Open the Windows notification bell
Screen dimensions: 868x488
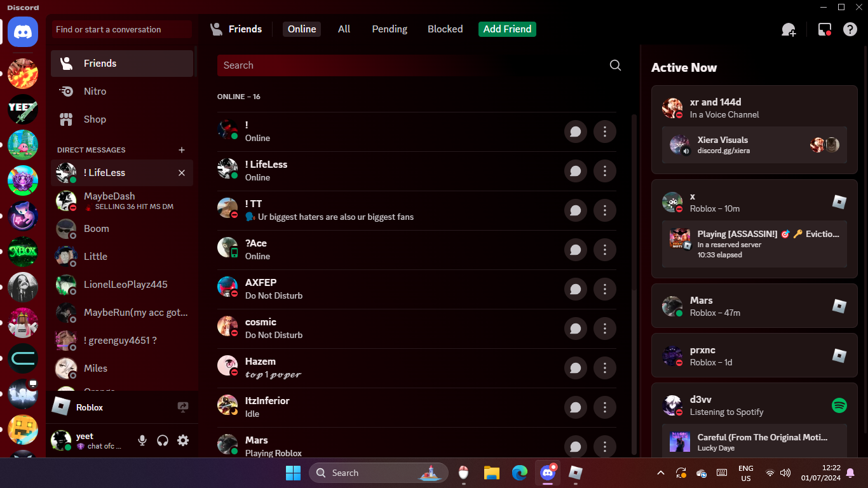[x=850, y=473]
